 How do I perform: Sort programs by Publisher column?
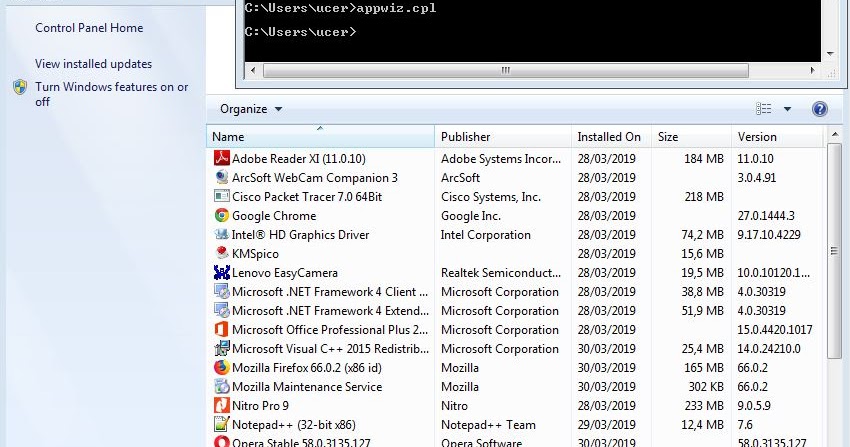pos(503,137)
